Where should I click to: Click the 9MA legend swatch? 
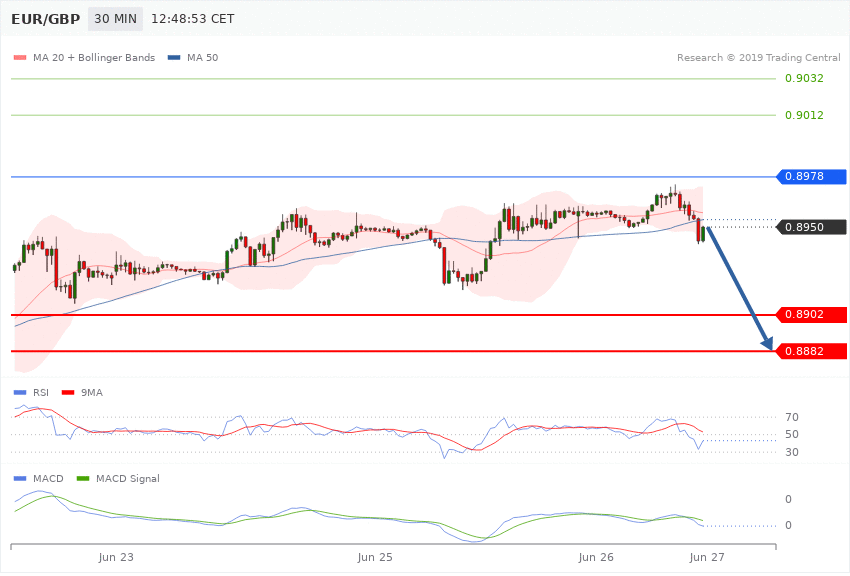(68, 392)
